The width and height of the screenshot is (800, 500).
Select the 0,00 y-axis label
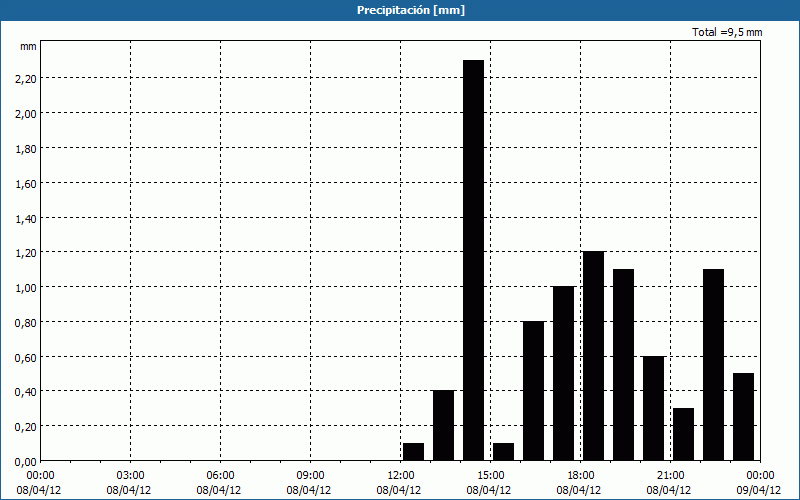[28, 462]
